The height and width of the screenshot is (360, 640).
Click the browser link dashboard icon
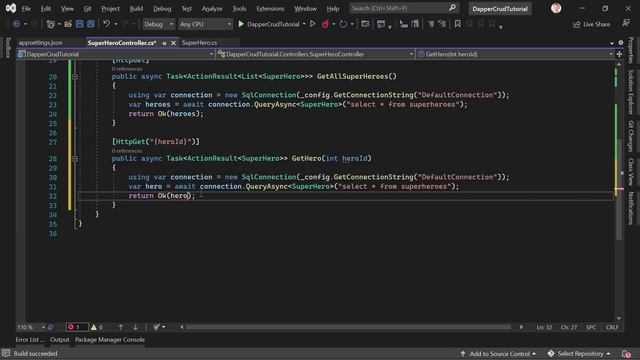point(365,24)
